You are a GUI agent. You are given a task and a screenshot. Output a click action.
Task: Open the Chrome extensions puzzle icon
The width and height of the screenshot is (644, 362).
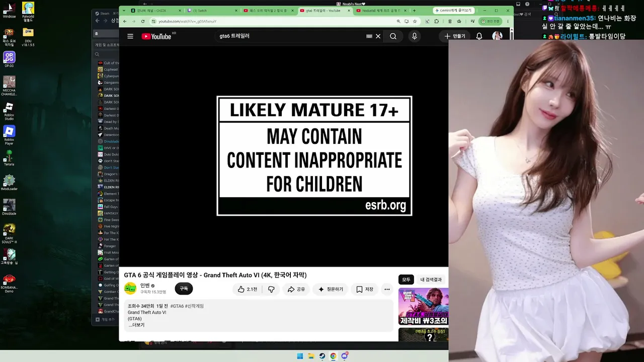(x=436, y=21)
